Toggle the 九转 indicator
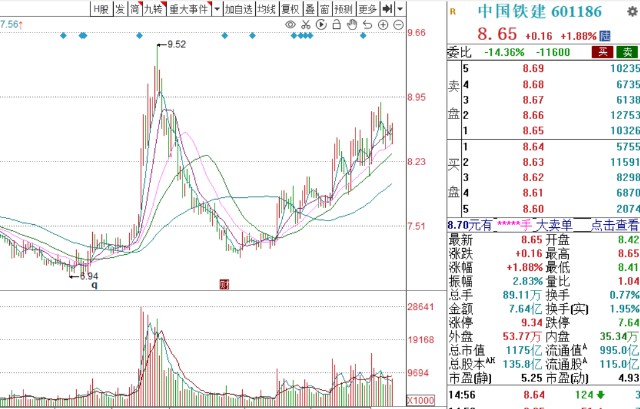 [x=154, y=9]
